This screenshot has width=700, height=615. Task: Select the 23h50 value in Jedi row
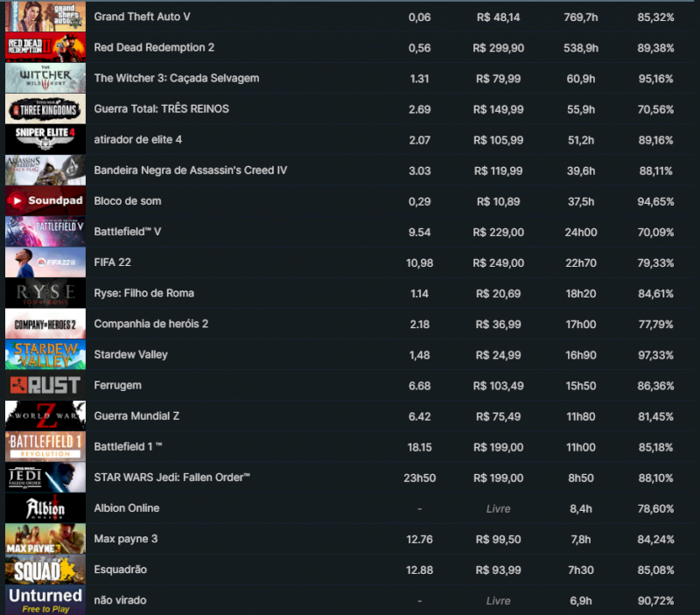tap(420, 478)
